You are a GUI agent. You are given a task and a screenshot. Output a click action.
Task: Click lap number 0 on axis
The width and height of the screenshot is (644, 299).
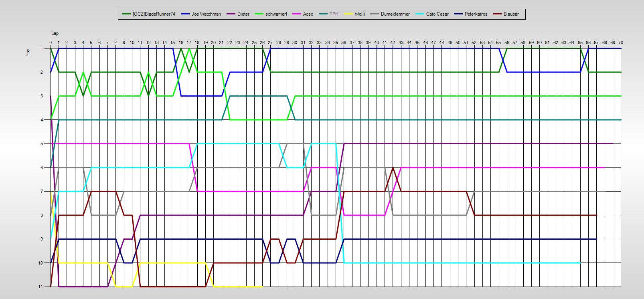pos(51,42)
